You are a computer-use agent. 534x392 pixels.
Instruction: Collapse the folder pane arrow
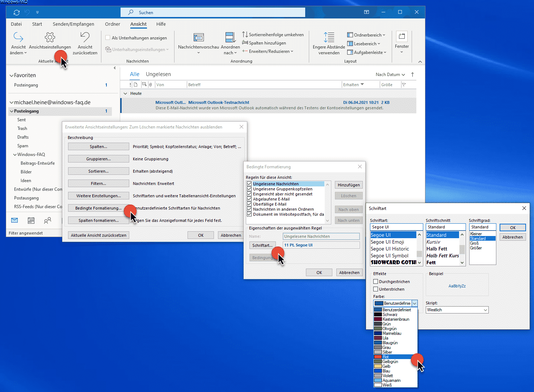[115, 68]
